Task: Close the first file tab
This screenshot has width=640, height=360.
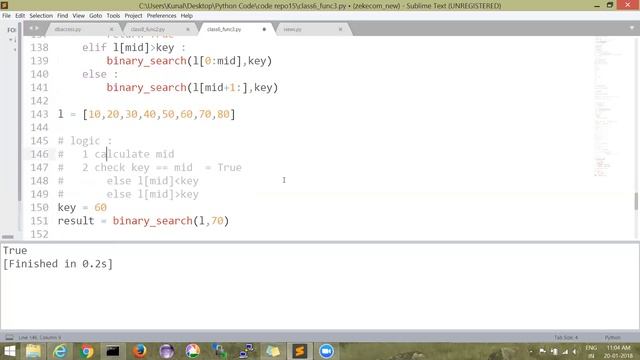Action: tap(111, 29)
